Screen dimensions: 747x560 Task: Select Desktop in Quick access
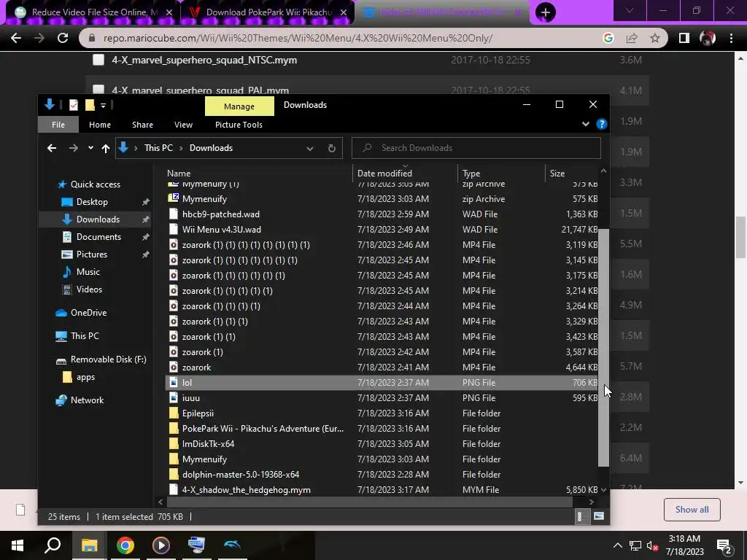point(92,202)
